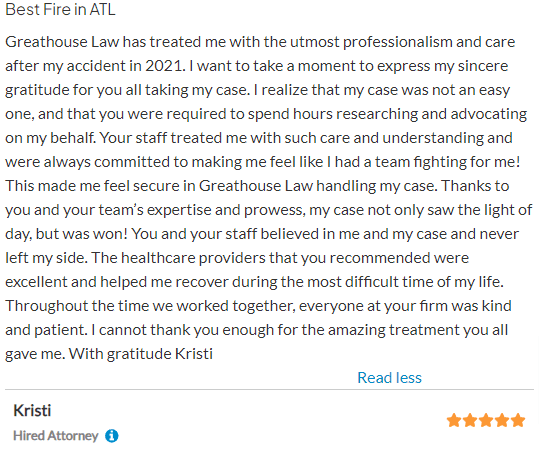Screen dimensions: 539x451
Task: Select the fifth orange rating star
Action: (x=518, y=420)
